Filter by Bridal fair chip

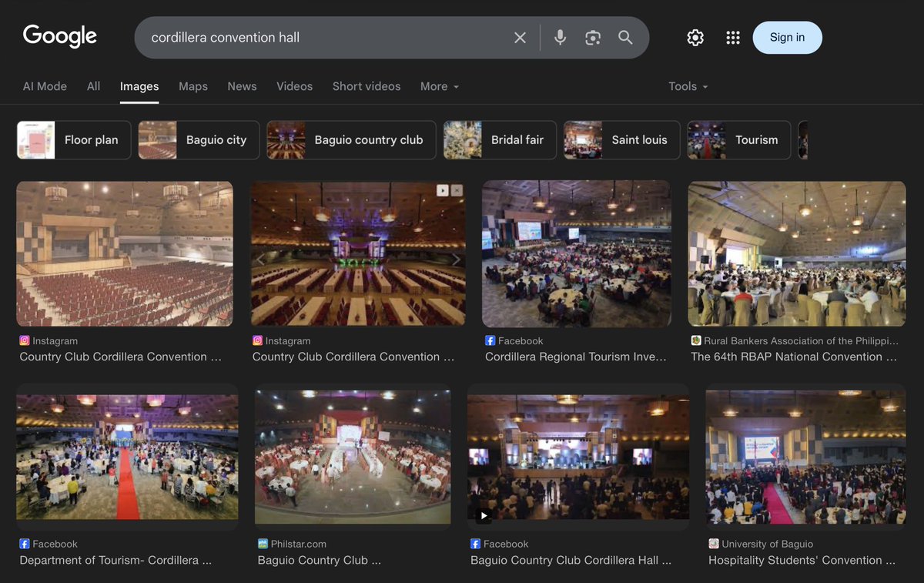[x=500, y=140]
